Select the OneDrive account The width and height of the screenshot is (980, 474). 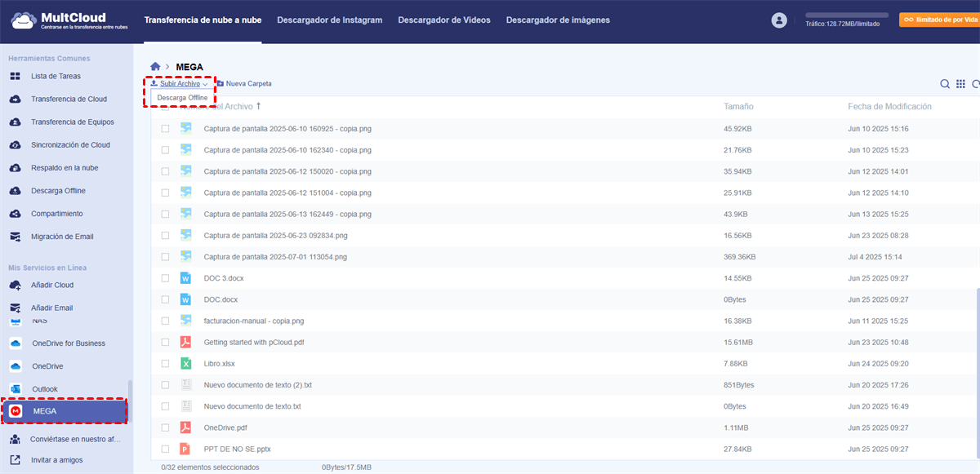click(x=47, y=366)
